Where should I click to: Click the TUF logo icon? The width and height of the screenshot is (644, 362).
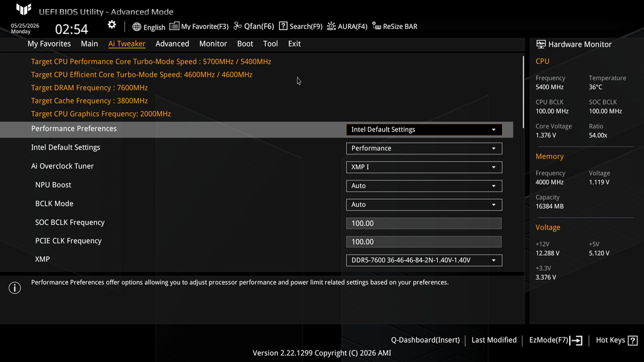(x=24, y=8)
